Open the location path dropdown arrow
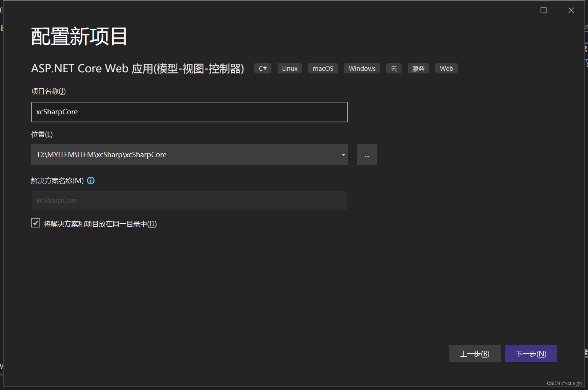 [343, 154]
